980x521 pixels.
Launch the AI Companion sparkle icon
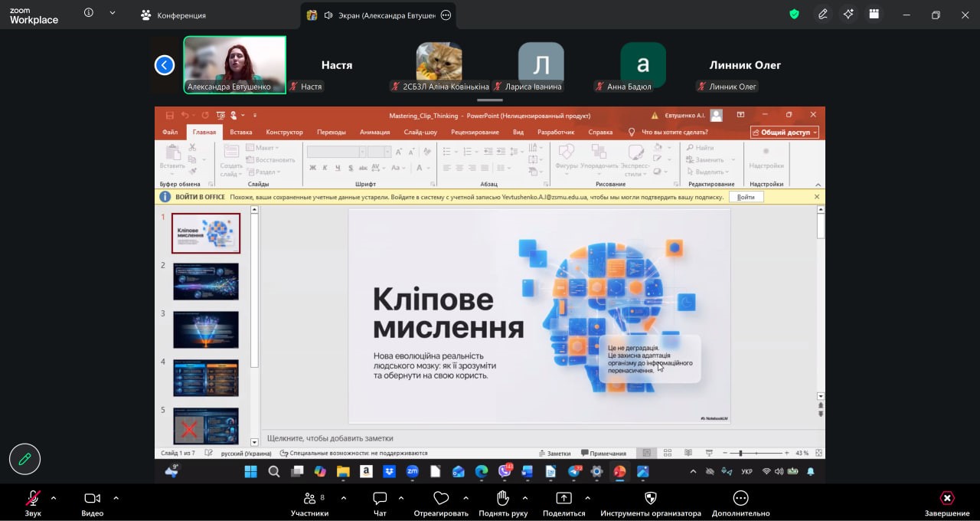(848, 14)
